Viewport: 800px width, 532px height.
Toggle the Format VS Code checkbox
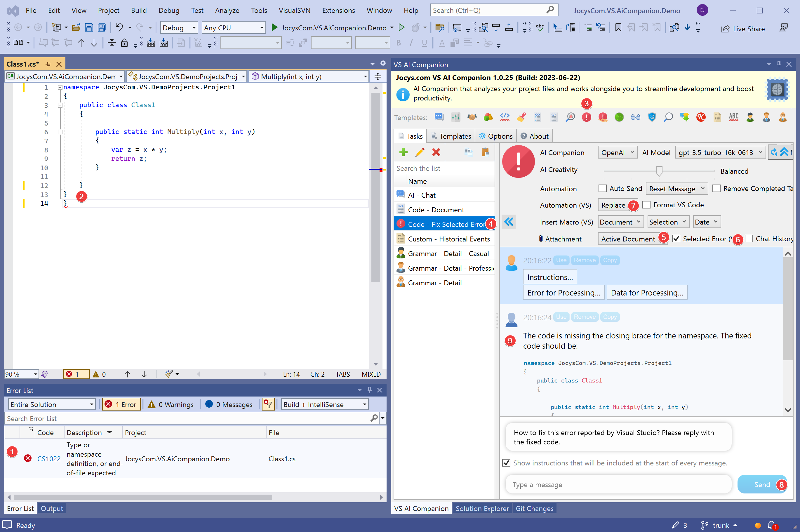[x=647, y=205]
